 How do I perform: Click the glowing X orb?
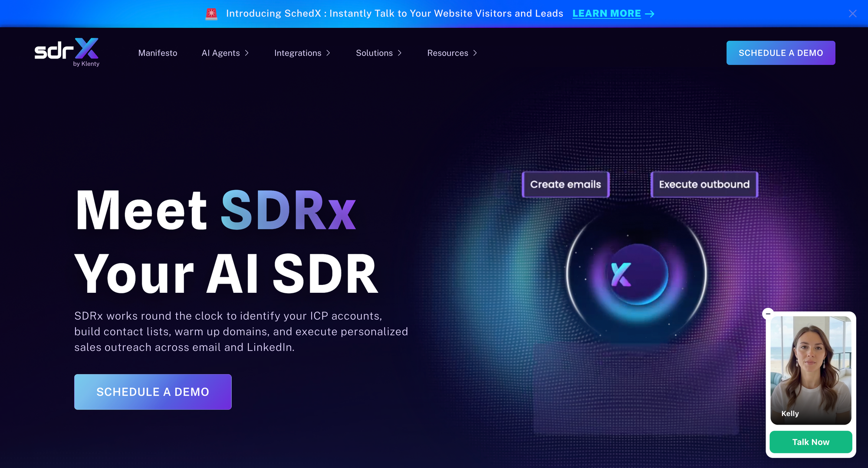pos(637,274)
